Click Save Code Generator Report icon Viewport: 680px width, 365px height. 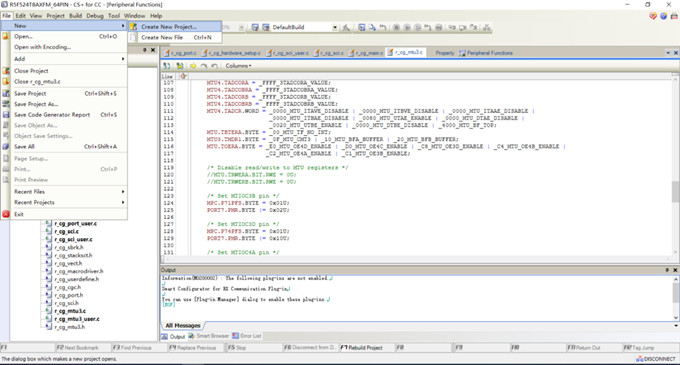(6, 114)
